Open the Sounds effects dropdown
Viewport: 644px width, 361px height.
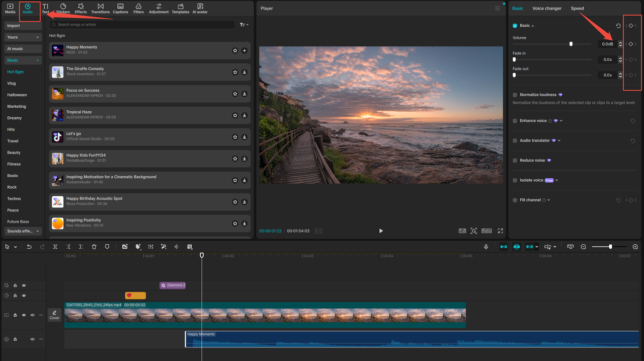(x=23, y=231)
